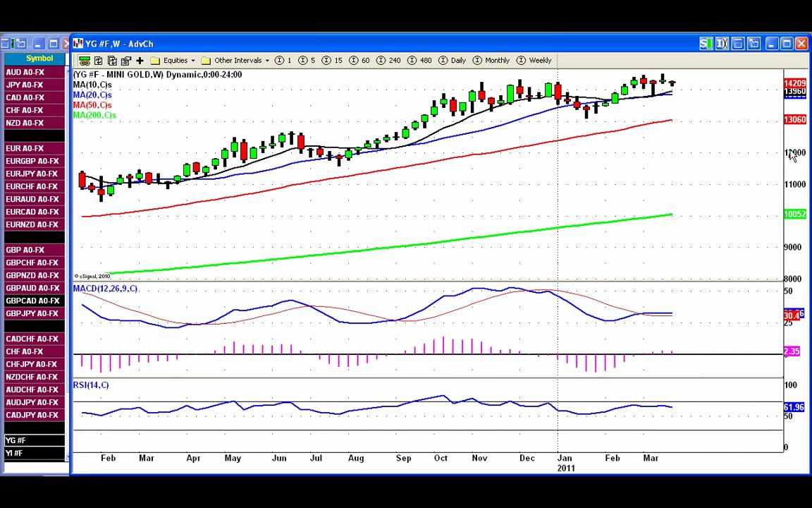Select GBPJPY A0-FX in symbol list
The image size is (812, 508).
[35, 313]
